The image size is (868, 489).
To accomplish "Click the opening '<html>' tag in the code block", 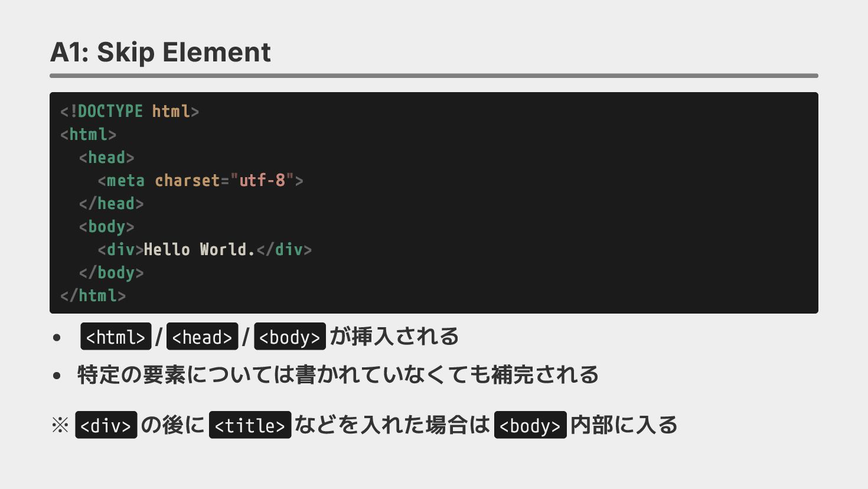I will pos(88,134).
